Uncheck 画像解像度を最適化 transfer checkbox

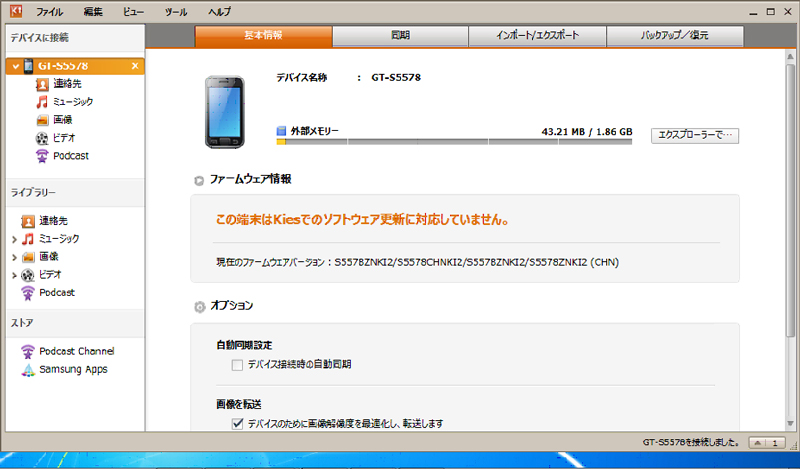(x=237, y=424)
